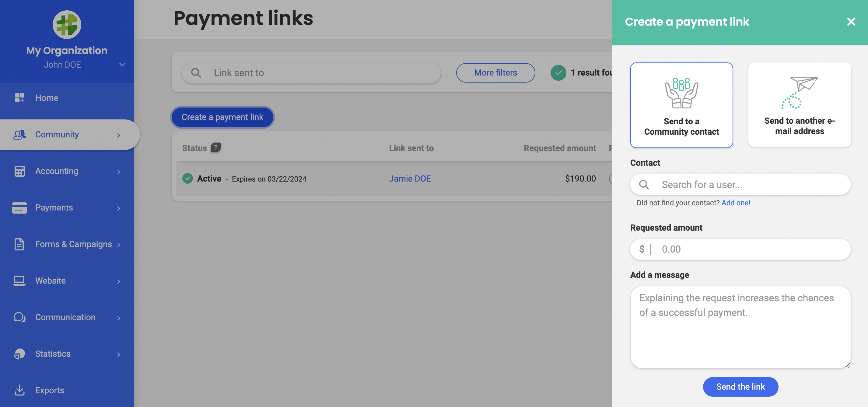Click magnifier icon in Link sent to search
The image size is (868, 407).
tap(196, 73)
